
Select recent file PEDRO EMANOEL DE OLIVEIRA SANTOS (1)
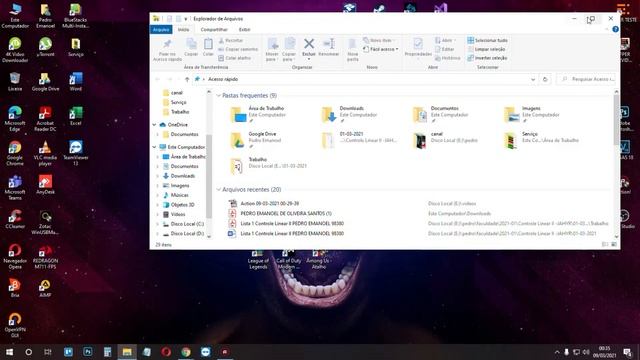286,213
